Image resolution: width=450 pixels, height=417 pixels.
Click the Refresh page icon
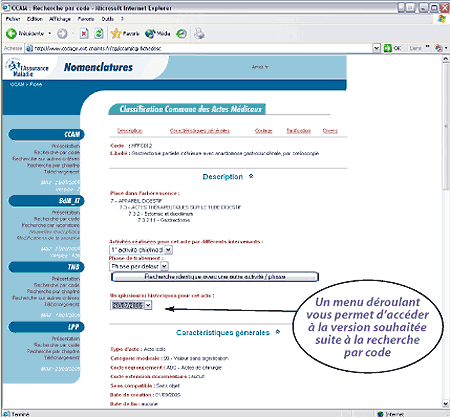(x=99, y=33)
